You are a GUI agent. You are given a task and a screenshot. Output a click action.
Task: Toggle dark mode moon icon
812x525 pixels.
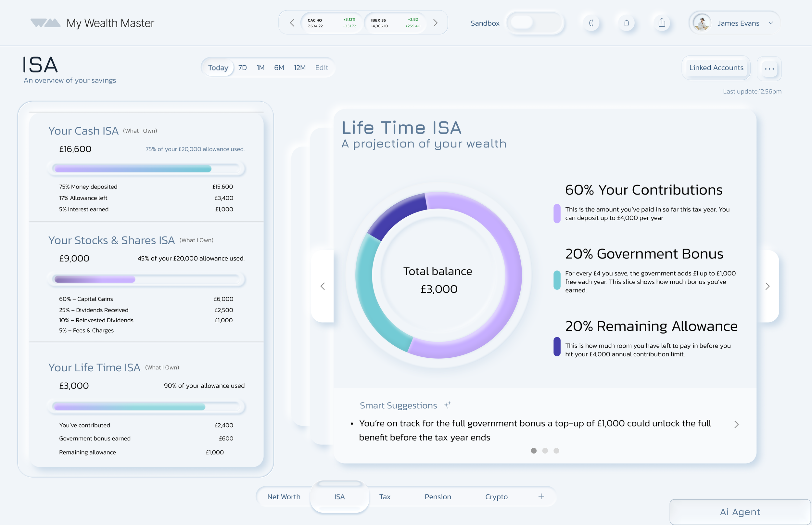click(x=591, y=23)
